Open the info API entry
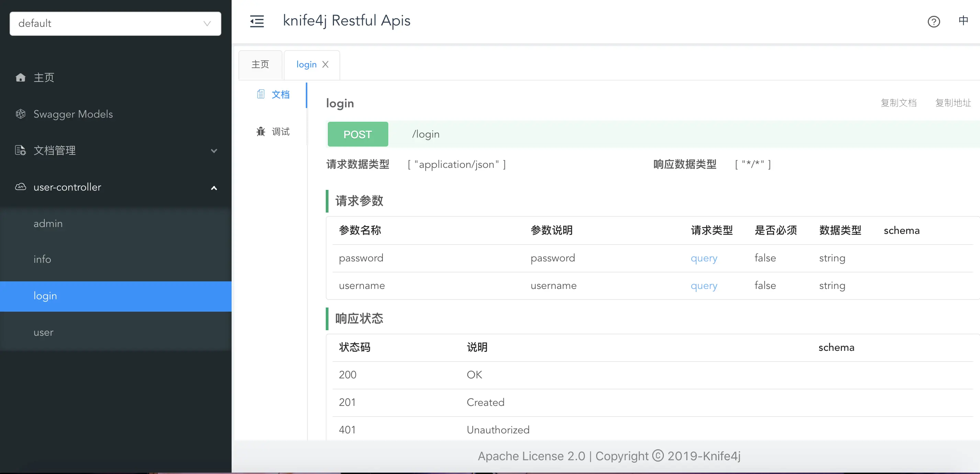 click(x=42, y=259)
